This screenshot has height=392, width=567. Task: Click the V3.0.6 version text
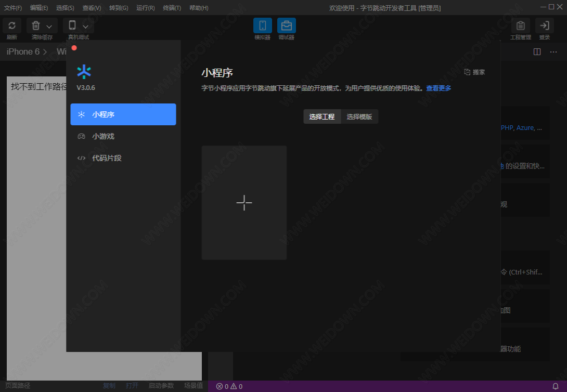[x=86, y=87]
